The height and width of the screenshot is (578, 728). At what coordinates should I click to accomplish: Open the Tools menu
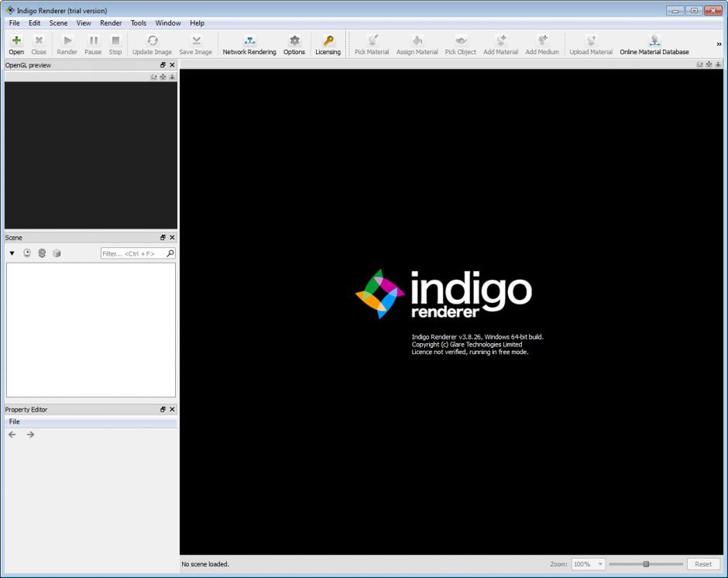pyautogui.click(x=139, y=22)
